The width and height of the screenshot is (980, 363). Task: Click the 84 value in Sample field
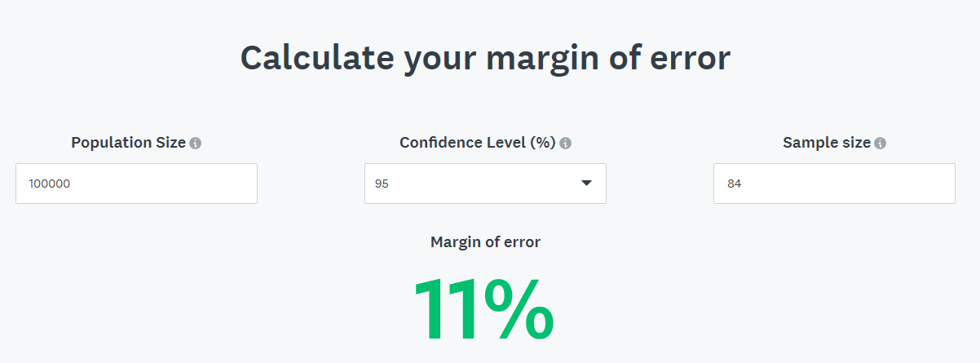734,184
